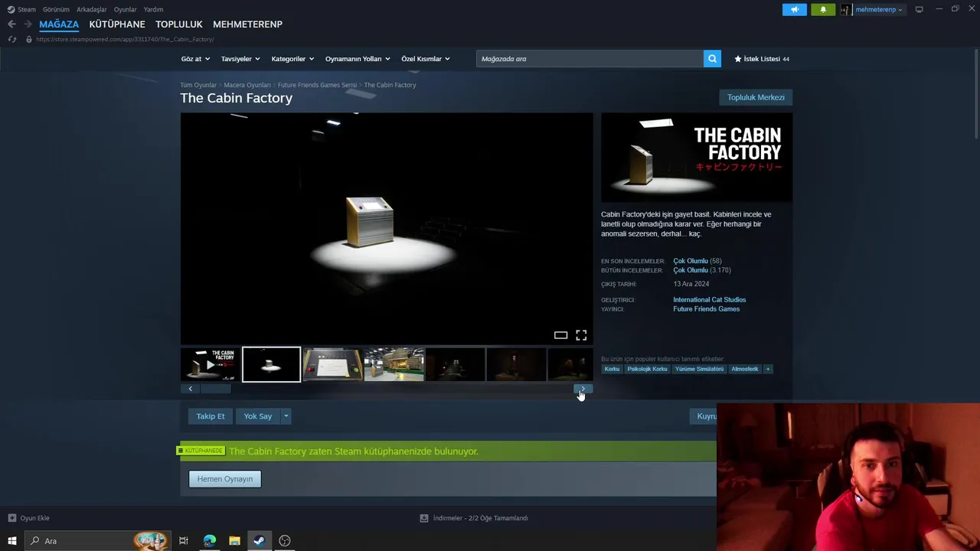Open the dropdown arrow beside Yok Say
This screenshot has width=980, height=551.
(286, 416)
